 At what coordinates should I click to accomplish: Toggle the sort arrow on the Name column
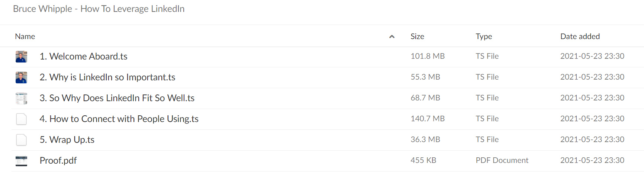point(392,36)
